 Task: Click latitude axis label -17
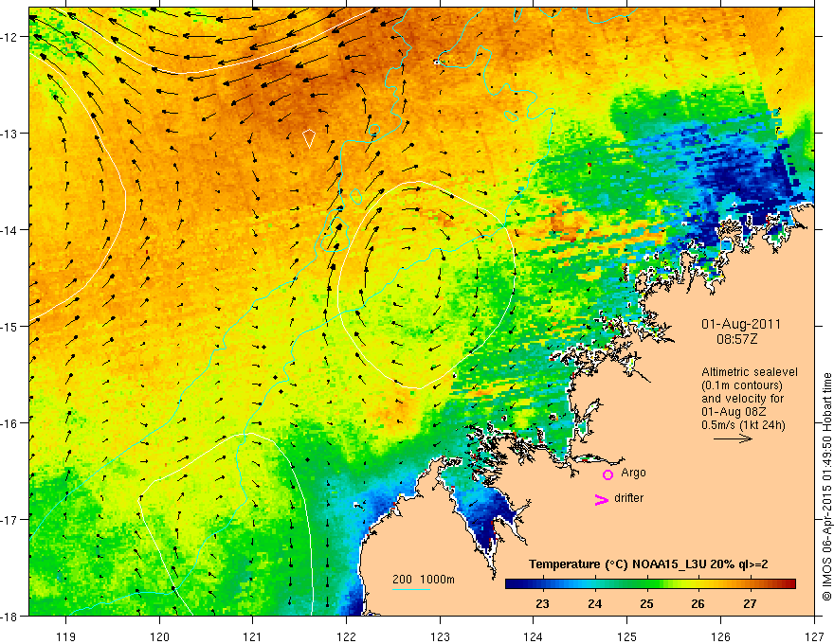(x=10, y=520)
